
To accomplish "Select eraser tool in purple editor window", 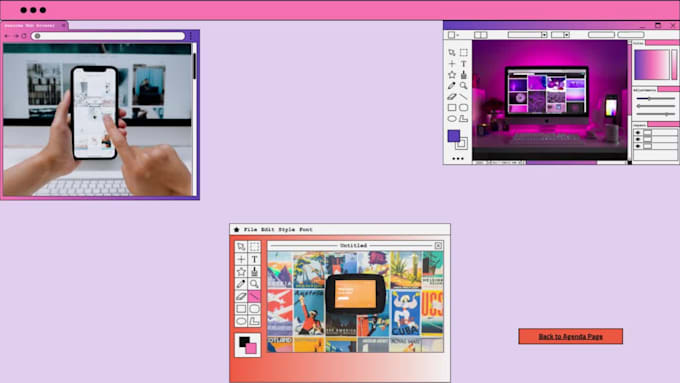I will pos(452,96).
